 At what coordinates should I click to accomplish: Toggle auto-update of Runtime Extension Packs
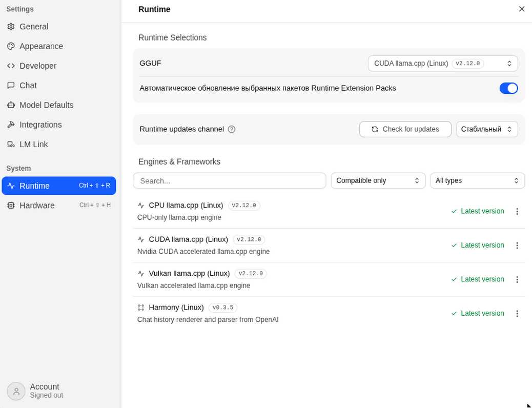click(x=508, y=88)
